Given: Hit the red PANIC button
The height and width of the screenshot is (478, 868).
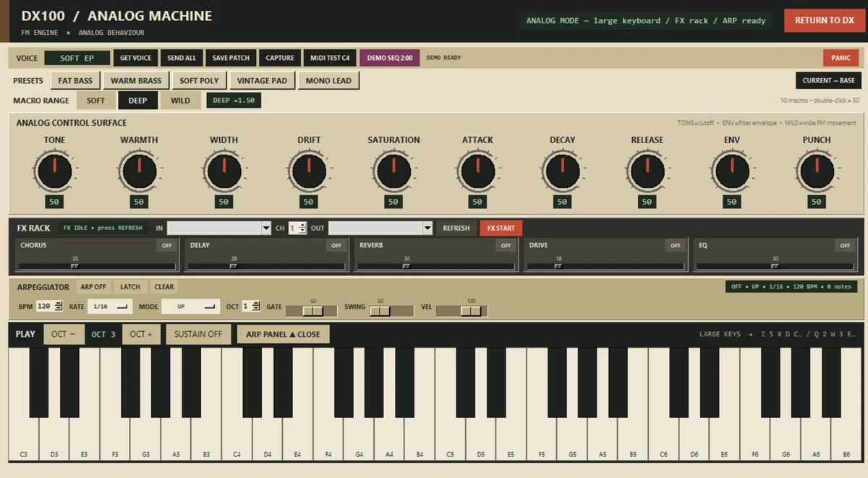Looking at the screenshot, I should (841, 58).
